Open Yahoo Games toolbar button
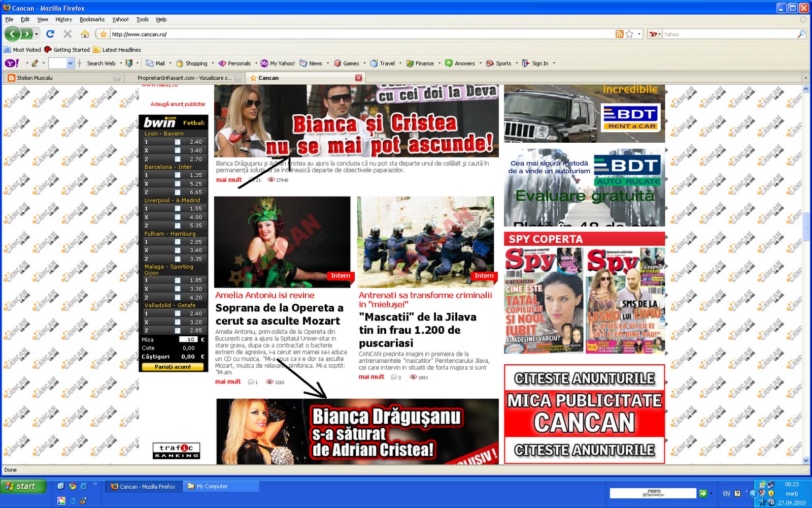This screenshot has width=812, height=508. pos(347,63)
